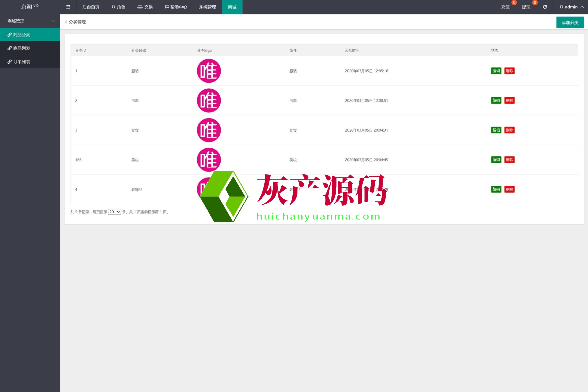This screenshot has width=588, height=392.
Task: Click the 提现 notification badge
Action: pyautogui.click(x=535, y=3)
